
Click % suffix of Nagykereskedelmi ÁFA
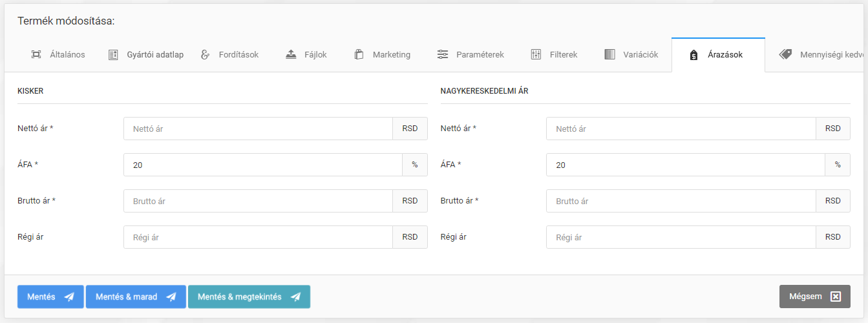click(838, 165)
